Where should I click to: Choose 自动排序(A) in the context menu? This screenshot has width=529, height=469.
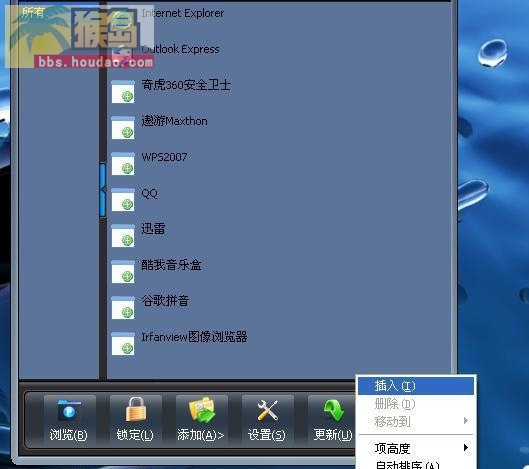coord(416,464)
